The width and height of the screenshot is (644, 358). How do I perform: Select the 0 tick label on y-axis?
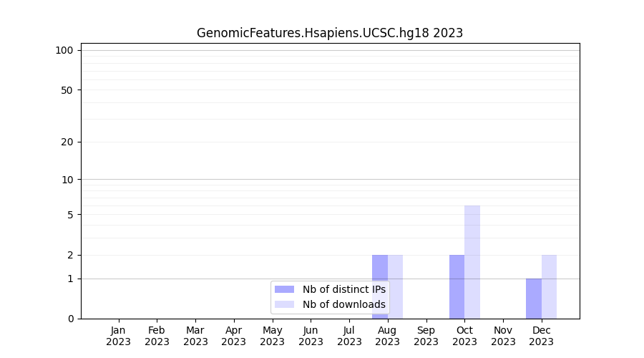[x=70, y=319]
